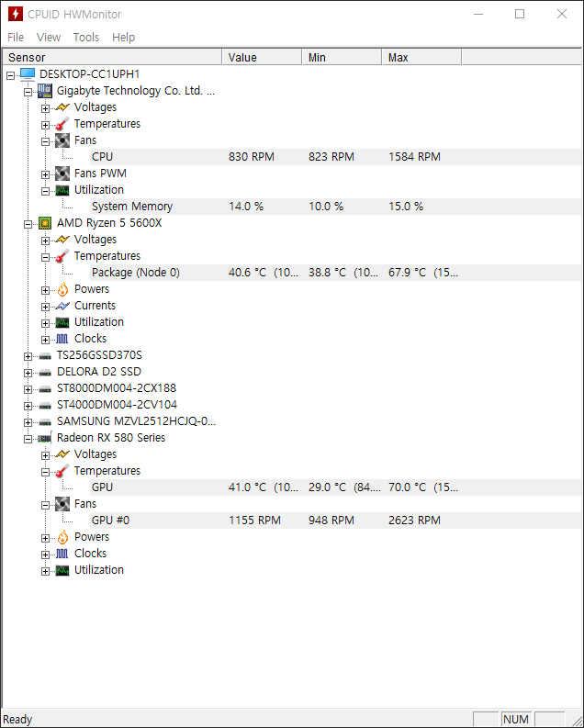Viewport: 584px width, 728px height.
Task: Click the Min column header
Action: (342, 58)
